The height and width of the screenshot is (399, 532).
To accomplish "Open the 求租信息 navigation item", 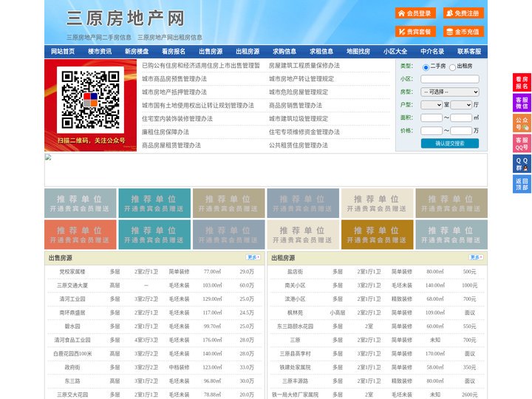I will (x=321, y=52).
